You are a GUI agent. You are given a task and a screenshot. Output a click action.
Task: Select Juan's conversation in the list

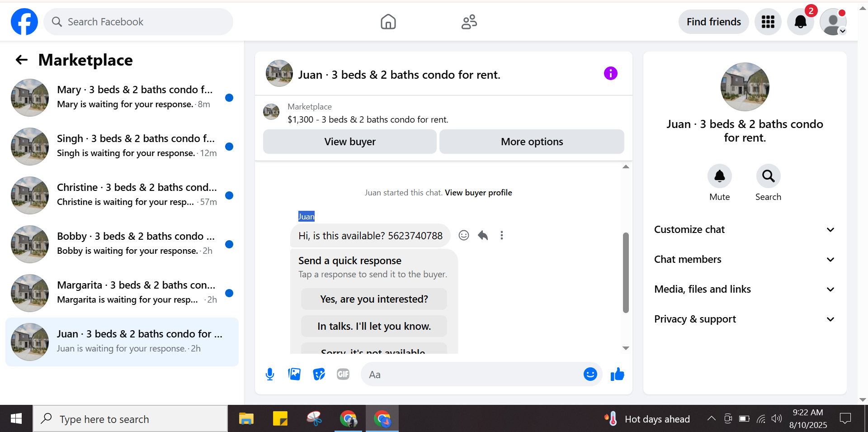coord(122,342)
